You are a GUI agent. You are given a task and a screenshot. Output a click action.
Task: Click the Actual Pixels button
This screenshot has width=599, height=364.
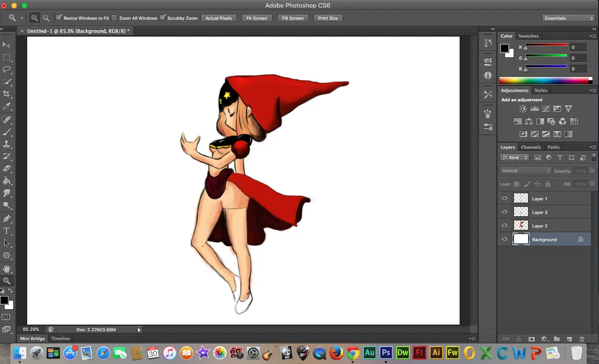click(219, 18)
